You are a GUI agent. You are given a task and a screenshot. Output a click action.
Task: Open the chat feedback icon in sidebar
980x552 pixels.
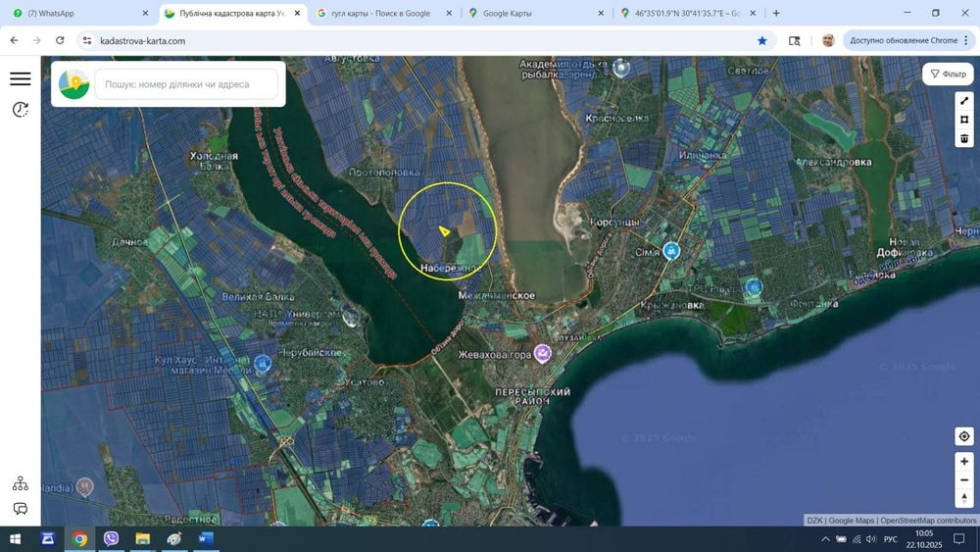pos(20,509)
